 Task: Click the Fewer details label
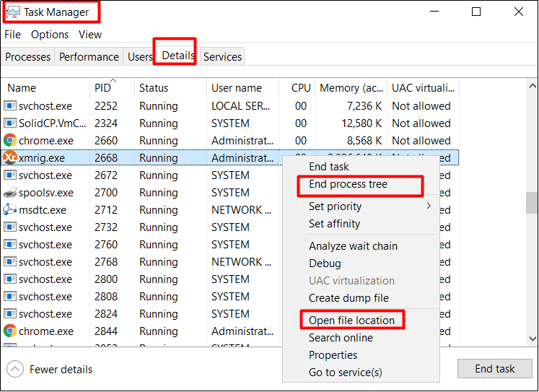61,370
